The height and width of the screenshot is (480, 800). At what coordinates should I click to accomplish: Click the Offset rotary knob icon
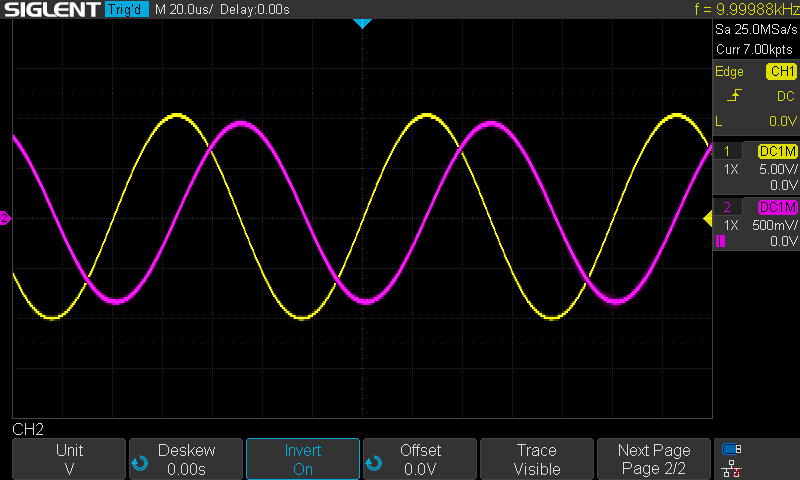click(x=373, y=463)
